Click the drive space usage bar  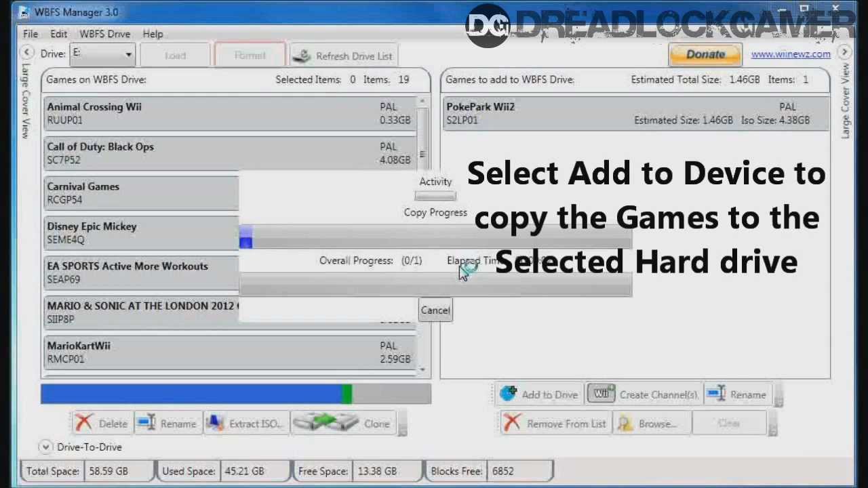236,394
